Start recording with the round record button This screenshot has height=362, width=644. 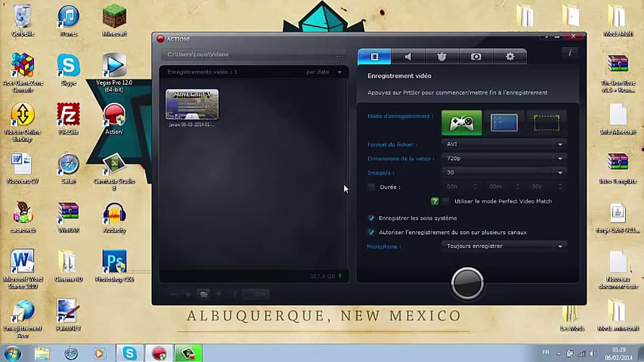point(467,283)
